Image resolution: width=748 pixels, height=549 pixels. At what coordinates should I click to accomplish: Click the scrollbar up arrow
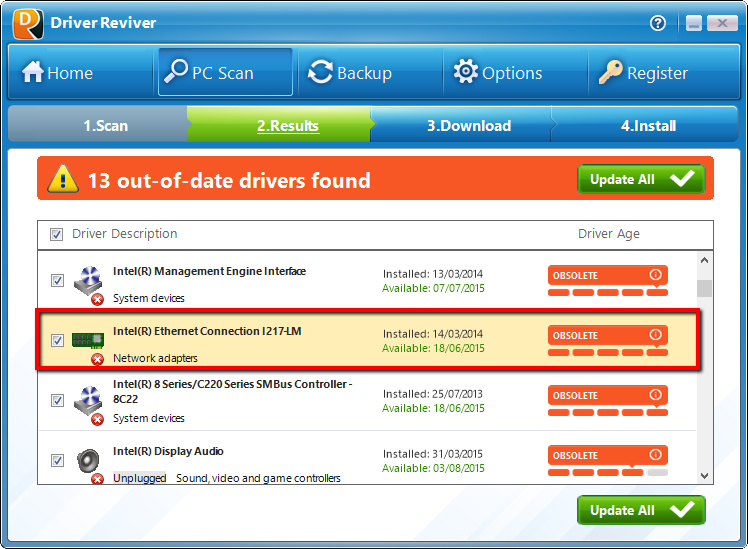tap(704, 260)
